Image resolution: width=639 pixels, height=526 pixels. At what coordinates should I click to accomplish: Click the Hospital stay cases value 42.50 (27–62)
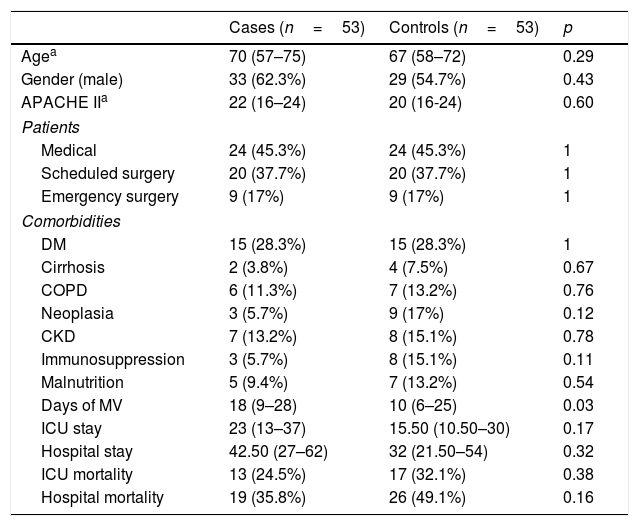pos(279,452)
